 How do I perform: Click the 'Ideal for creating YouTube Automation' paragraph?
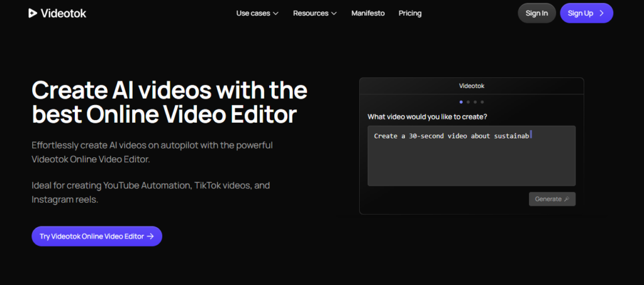pos(151,193)
